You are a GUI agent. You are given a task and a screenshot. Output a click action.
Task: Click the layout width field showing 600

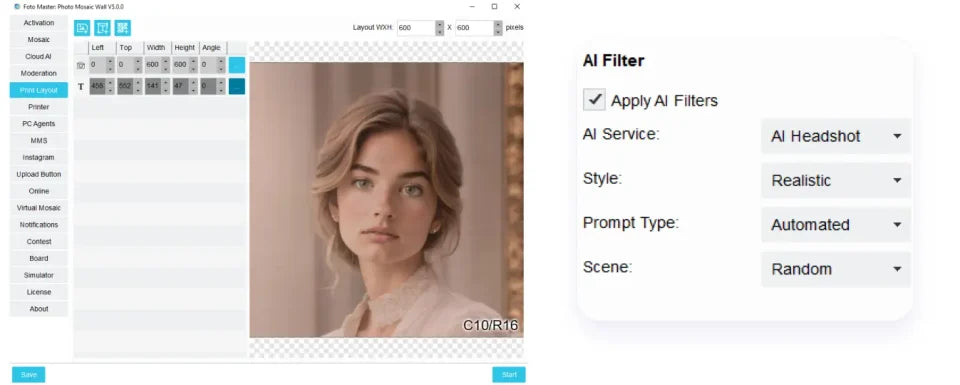coord(416,28)
